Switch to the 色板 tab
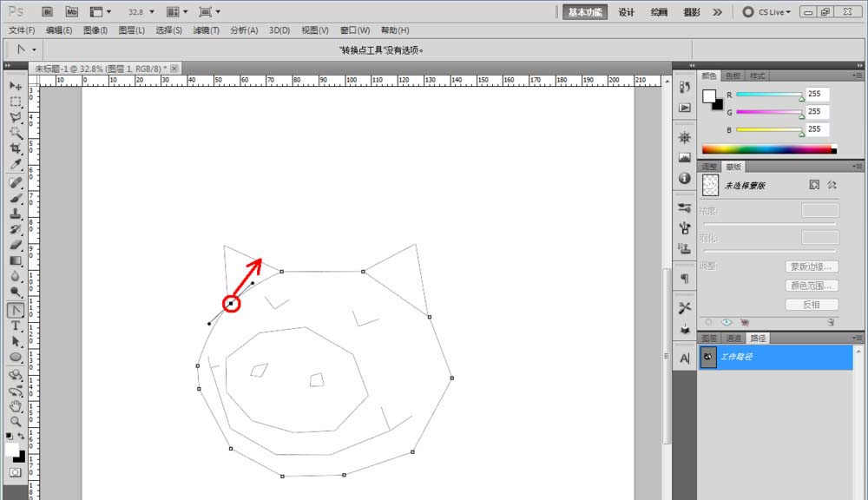Screen dimensions: 868x500 [733, 76]
